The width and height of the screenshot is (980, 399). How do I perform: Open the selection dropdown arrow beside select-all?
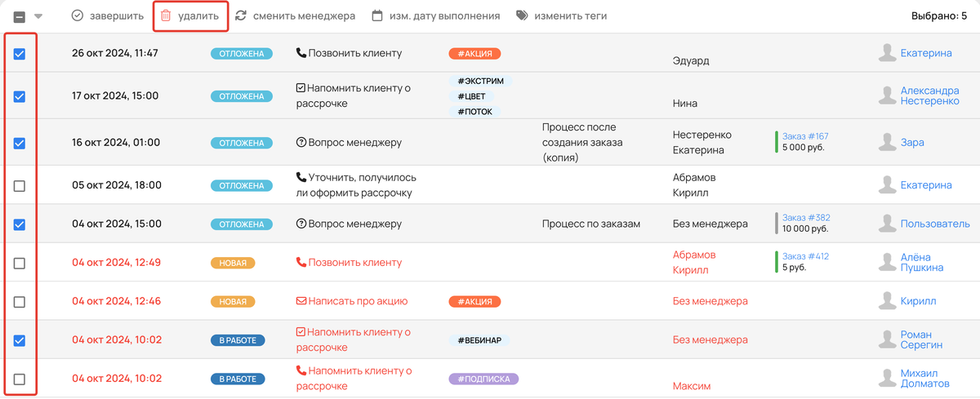(x=38, y=16)
